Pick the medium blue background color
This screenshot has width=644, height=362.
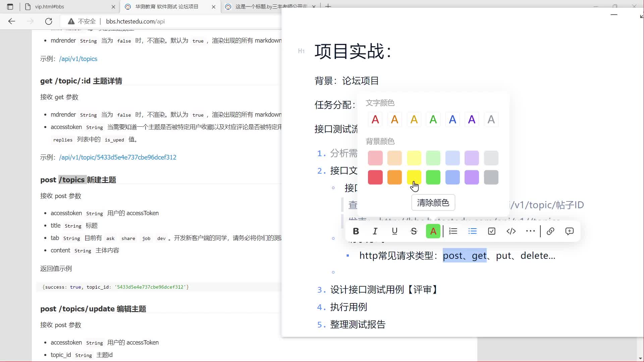[x=452, y=177]
